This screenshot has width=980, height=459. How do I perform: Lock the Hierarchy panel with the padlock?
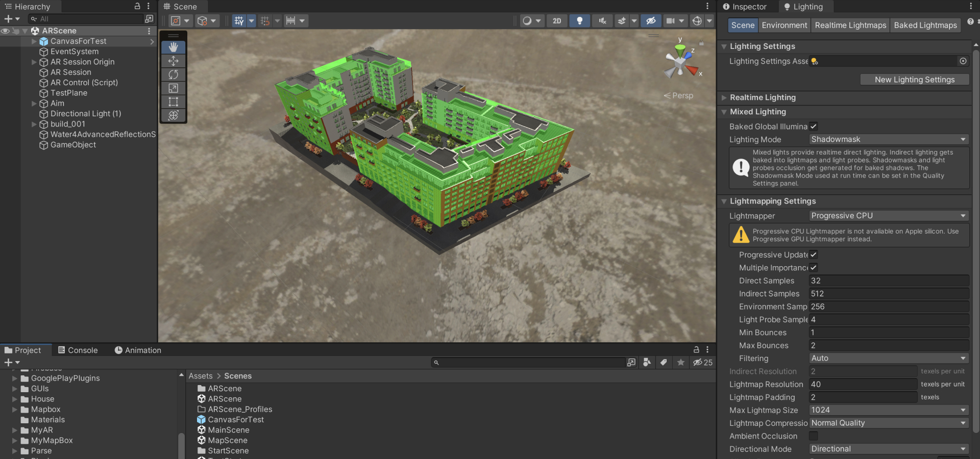(137, 6)
